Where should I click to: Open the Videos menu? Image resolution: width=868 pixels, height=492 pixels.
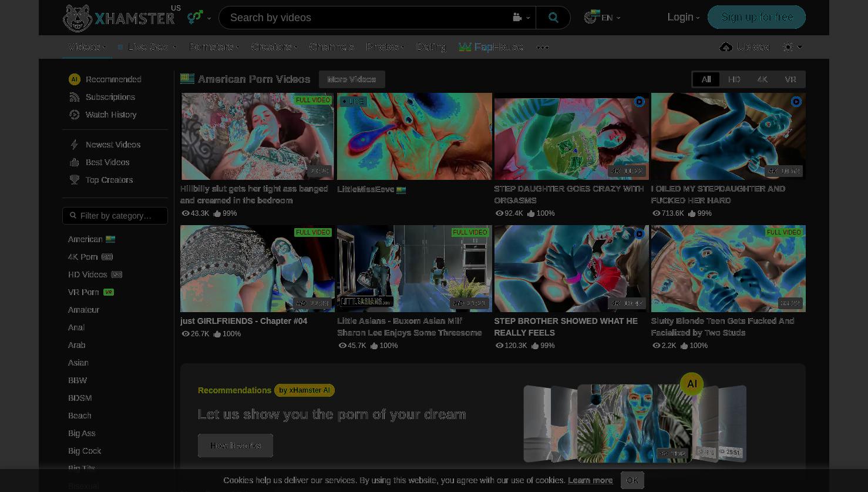[x=87, y=47]
